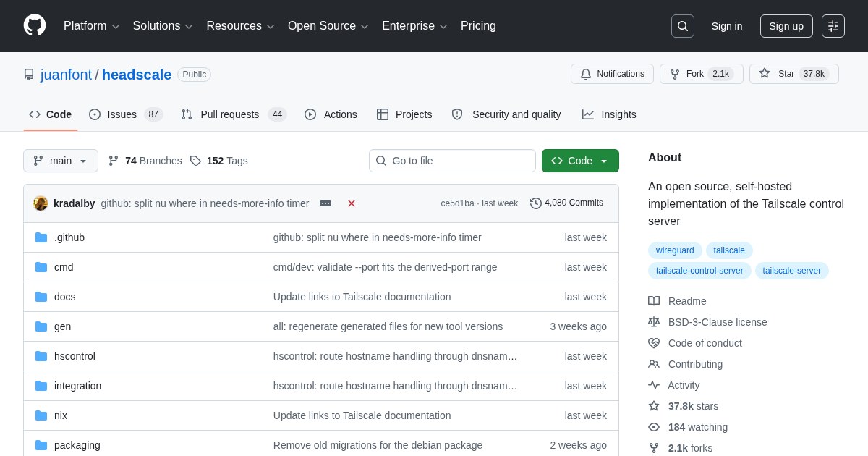This screenshot has width=868, height=456.
Task: Click the folder icon for .github
Action: tap(41, 237)
